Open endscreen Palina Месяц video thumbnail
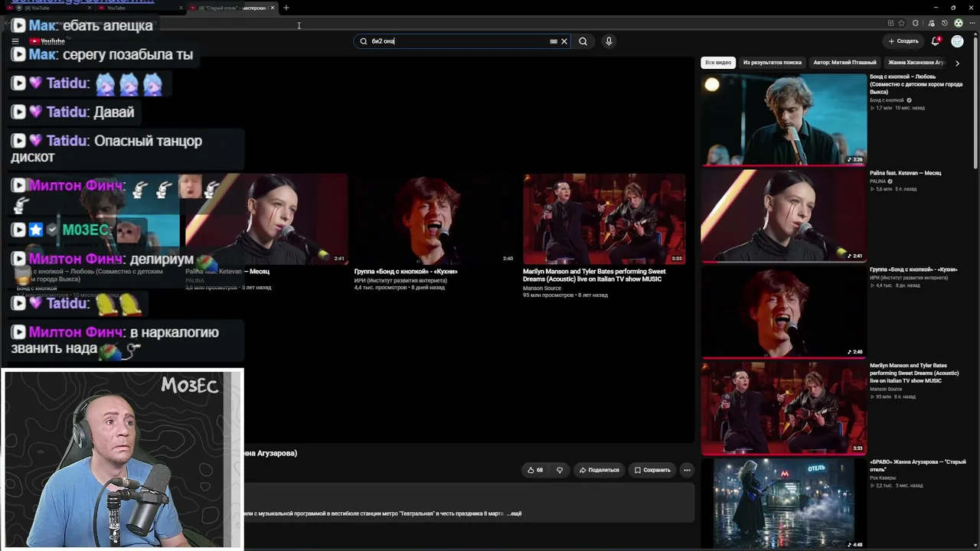Image resolution: width=980 pixels, height=551 pixels. tap(266, 219)
